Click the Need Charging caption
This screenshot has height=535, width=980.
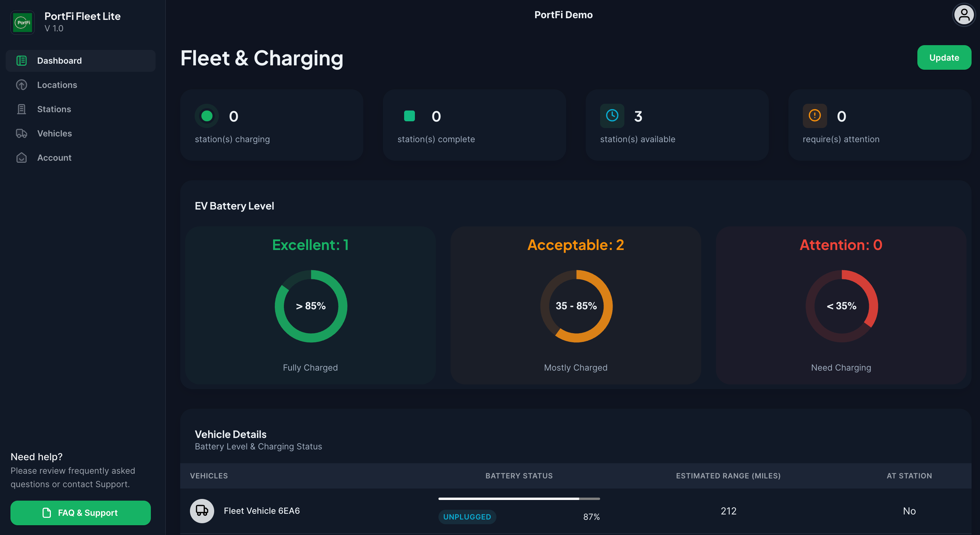point(841,368)
